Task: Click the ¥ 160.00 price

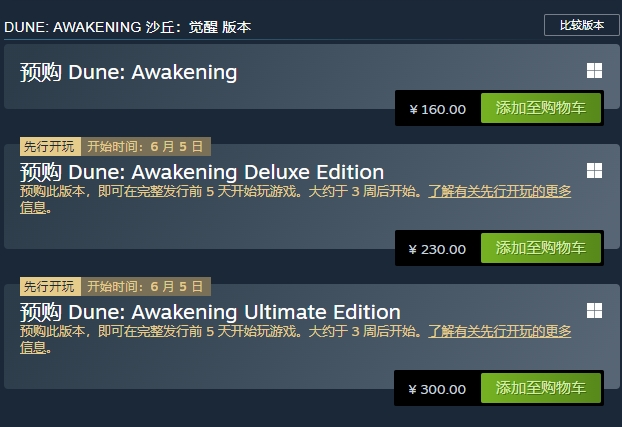Action: (437, 109)
